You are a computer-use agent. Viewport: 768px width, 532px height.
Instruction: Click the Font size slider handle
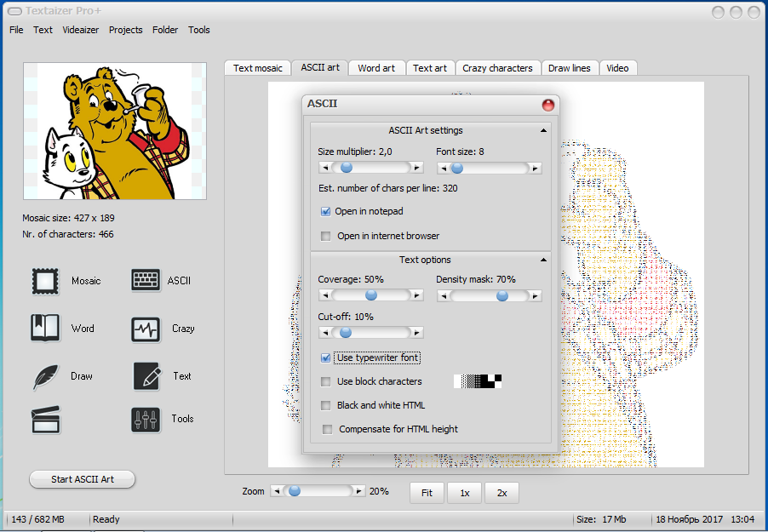click(x=457, y=169)
